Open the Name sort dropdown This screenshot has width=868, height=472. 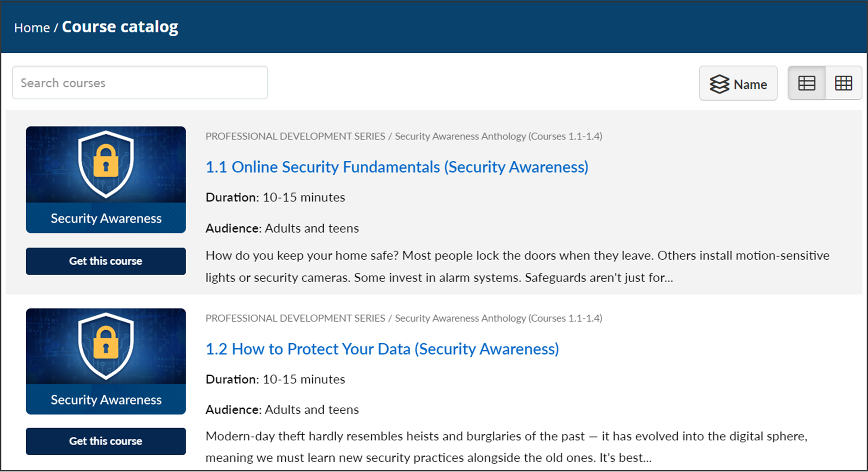(738, 84)
